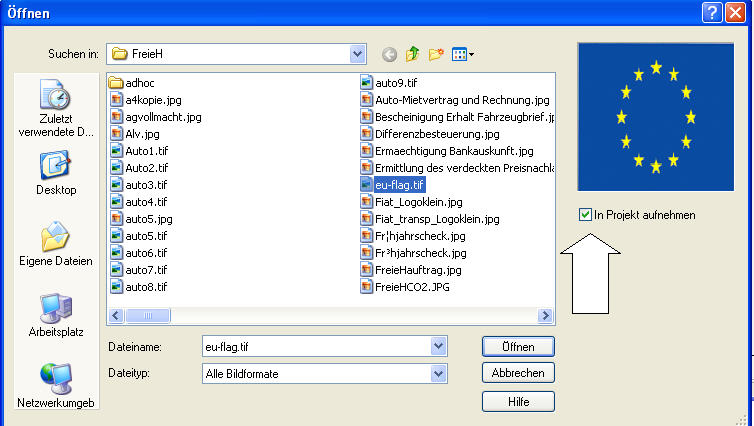The image size is (754, 426).
Task: Close the Öffnen dialog
Action: point(735,13)
